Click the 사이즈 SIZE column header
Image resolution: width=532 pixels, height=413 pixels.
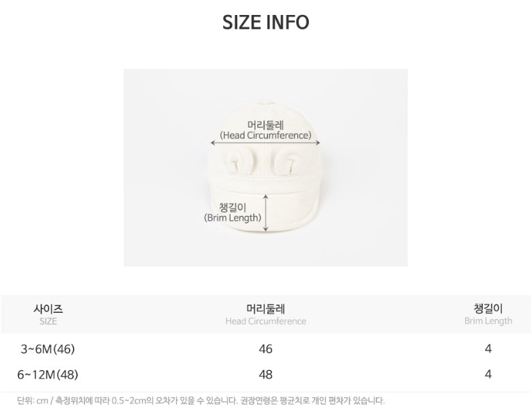coord(48,314)
